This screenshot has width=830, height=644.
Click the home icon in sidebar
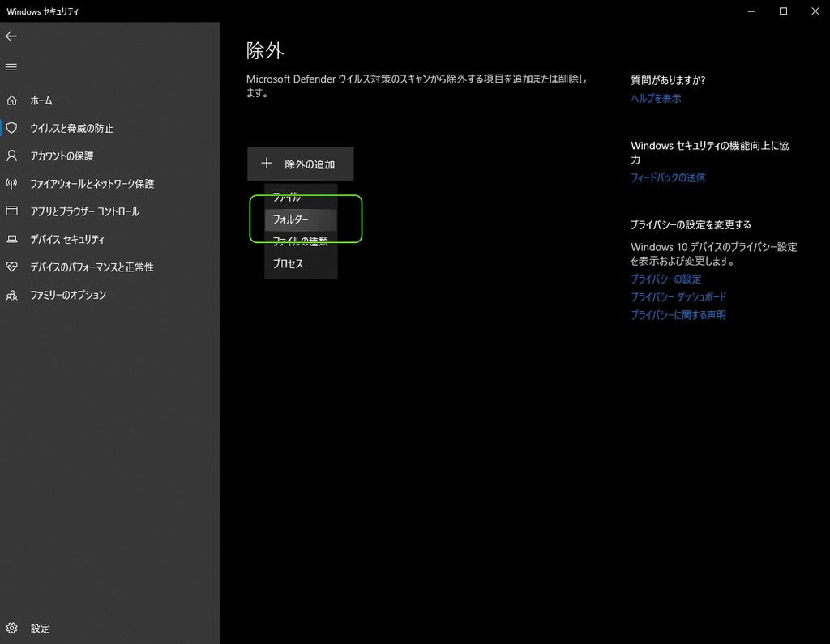11,100
